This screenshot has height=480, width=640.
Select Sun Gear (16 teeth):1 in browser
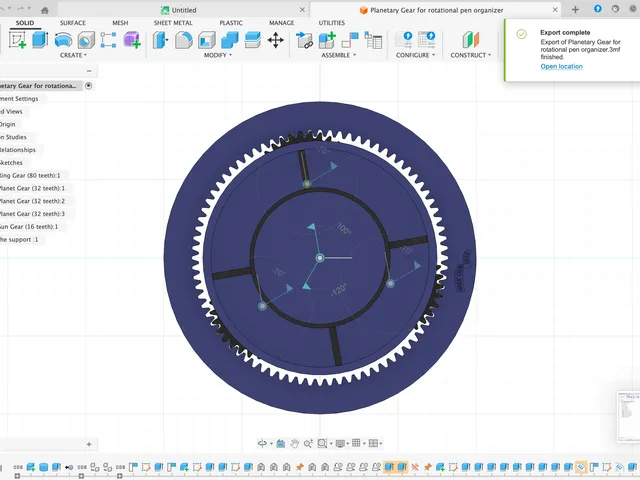click(29, 227)
